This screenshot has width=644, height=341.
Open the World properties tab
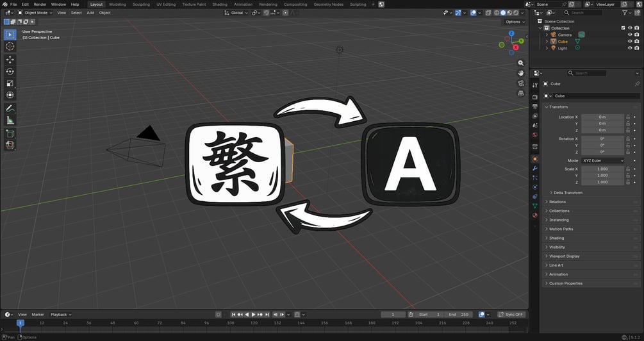click(535, 135)
